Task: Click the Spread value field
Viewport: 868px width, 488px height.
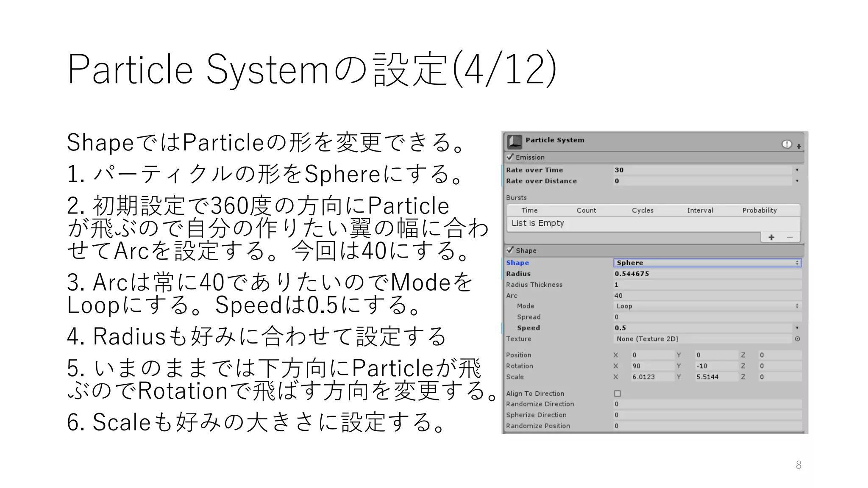Action: pyautogui.click(x=707, y=317)
